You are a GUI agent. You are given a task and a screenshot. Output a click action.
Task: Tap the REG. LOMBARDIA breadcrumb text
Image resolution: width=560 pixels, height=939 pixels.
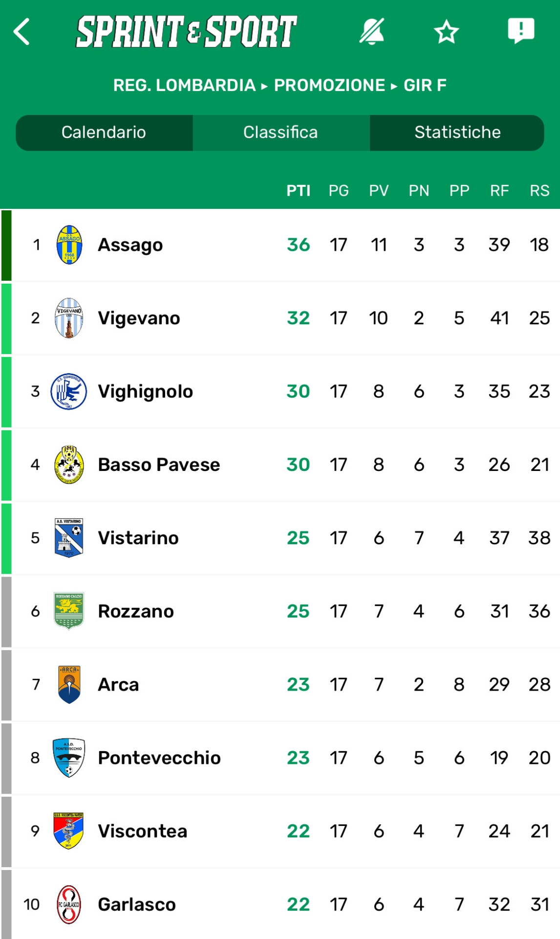click(184, 85)
